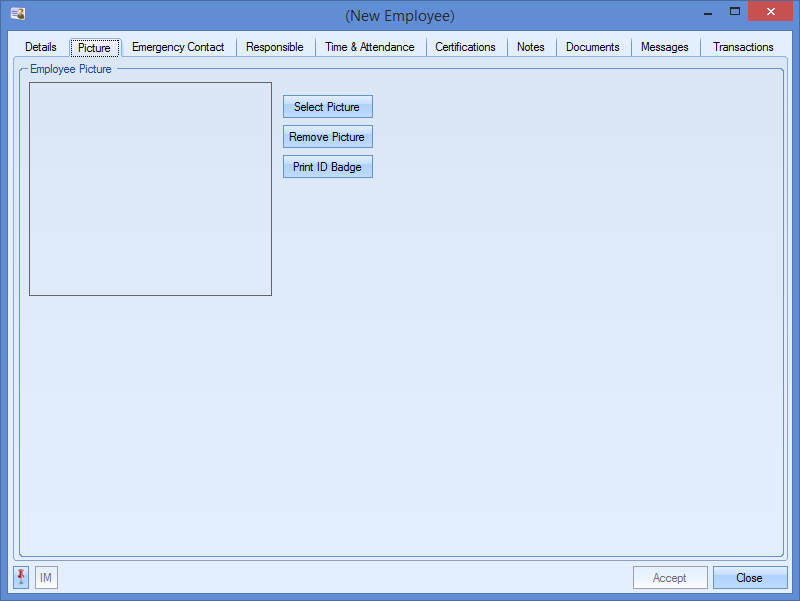This screenshot has height=601, width=800.
Task: Open the Emergency Contact tab
Action: point(178,47)
